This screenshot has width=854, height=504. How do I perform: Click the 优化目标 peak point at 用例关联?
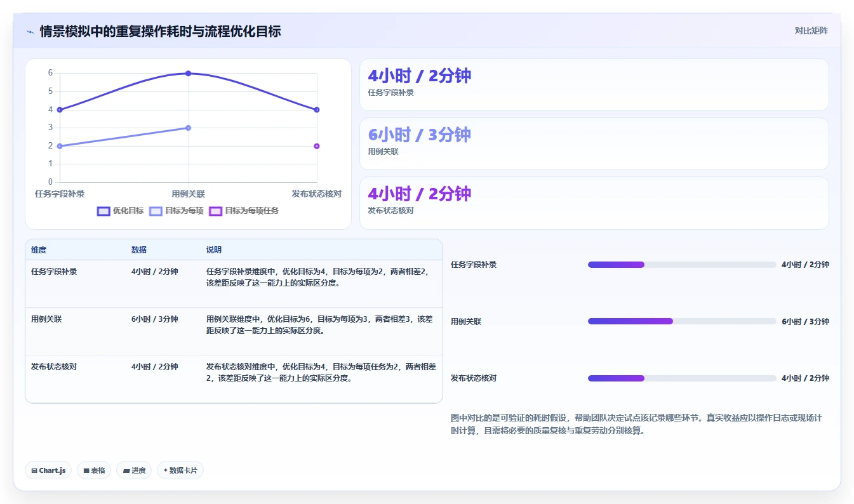pos(188,74)
